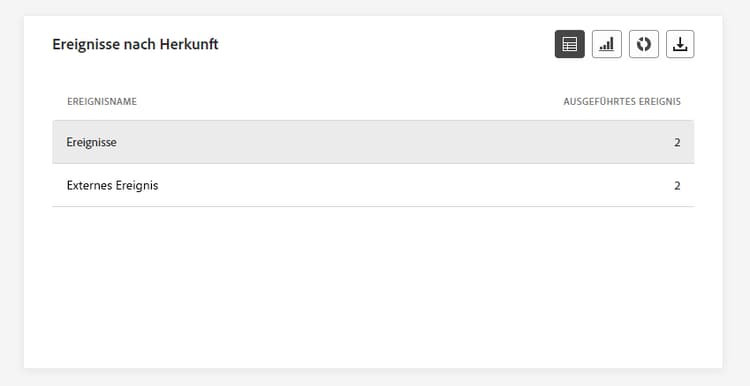Toggle the ring chart visualization button

[643, 44]
